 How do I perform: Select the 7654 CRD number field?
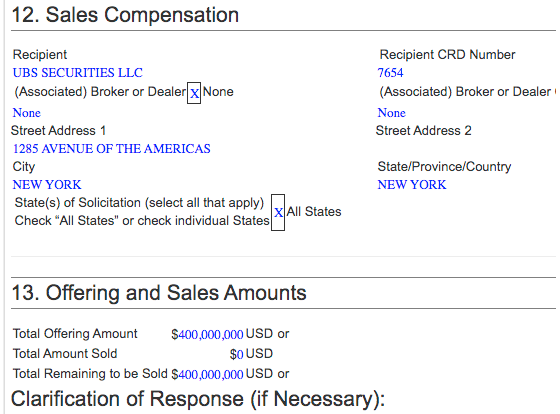click(x=390, y=73)
